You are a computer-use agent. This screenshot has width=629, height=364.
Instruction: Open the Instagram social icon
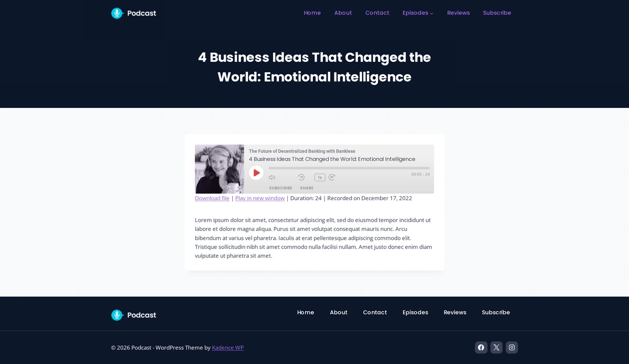tap(512, 347)
